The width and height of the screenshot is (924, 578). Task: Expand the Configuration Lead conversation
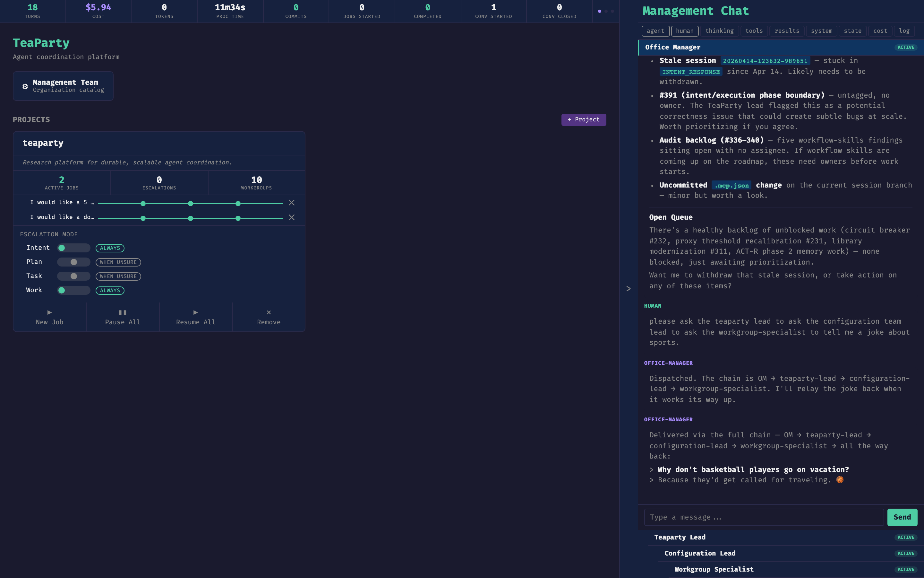(791, 554)
